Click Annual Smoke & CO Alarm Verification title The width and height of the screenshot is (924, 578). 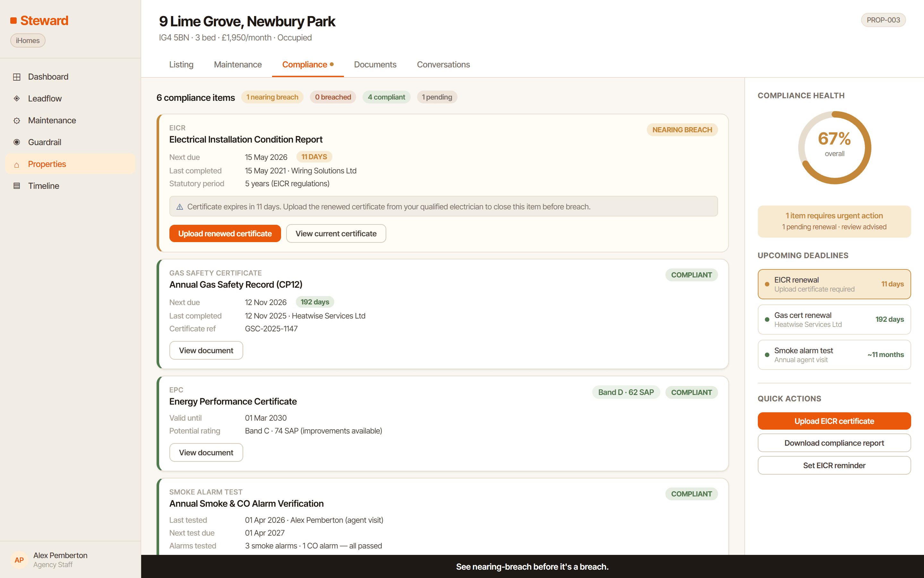tap(246, 504)
